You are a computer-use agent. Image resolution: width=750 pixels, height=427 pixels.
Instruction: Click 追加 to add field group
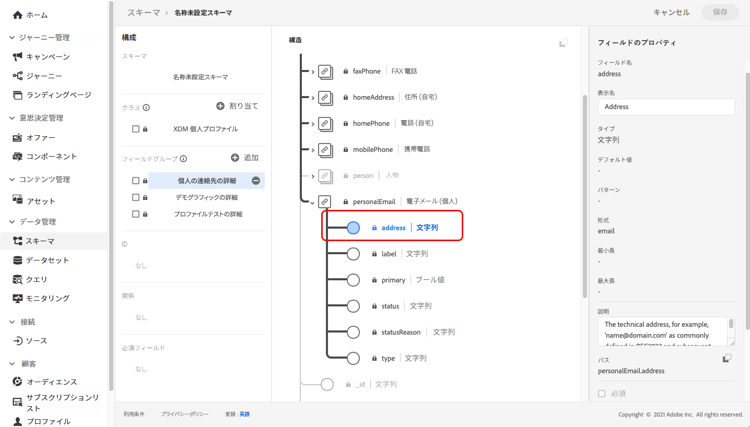tap(244, 158)
